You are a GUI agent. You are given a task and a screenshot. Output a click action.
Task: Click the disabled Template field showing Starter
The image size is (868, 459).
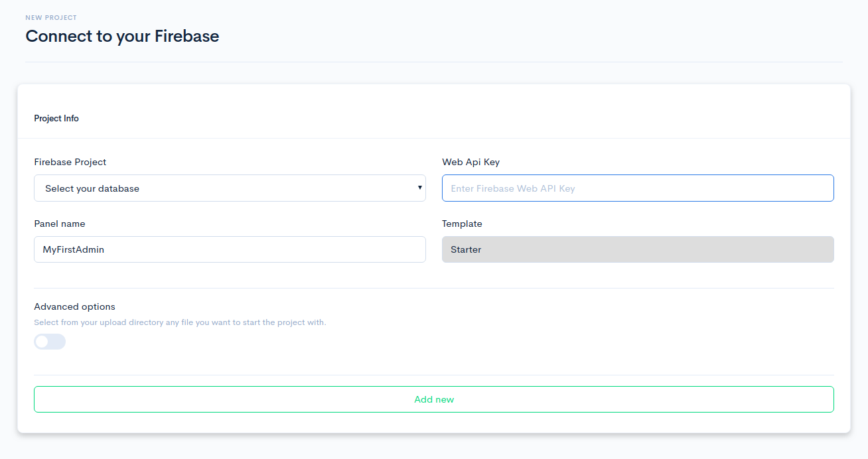coord(638,249)
